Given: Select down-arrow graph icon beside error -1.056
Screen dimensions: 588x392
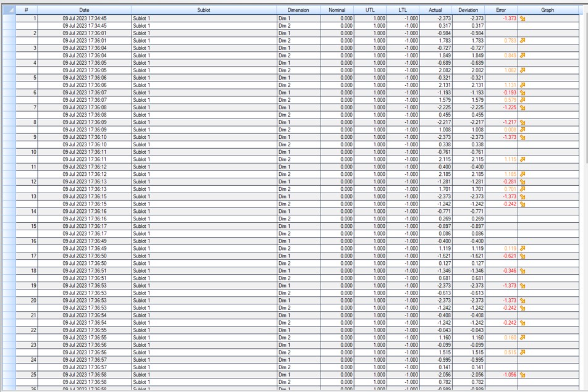Looking at the screenshot, I should coord(523,375).
